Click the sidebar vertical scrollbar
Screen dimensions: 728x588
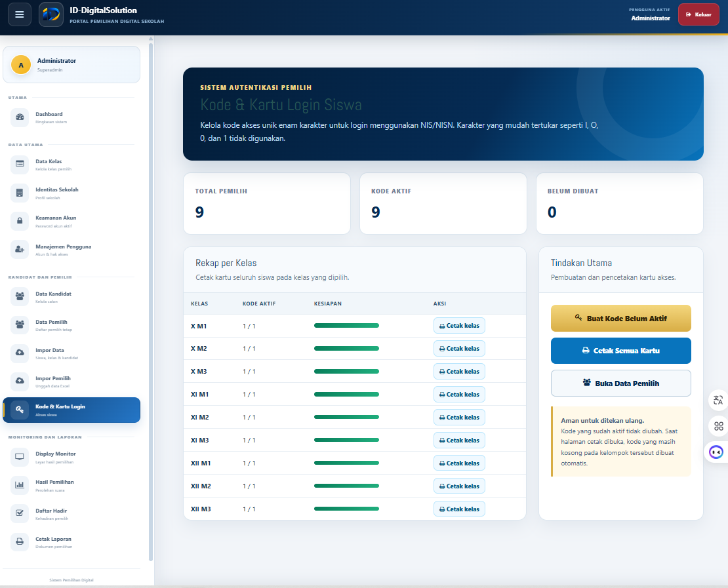pyautogui.click(x=151, y=302)
